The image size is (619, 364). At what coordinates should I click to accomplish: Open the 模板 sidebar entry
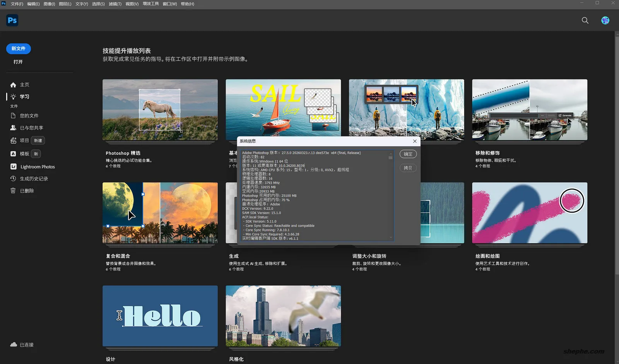[x=24, y=154]
